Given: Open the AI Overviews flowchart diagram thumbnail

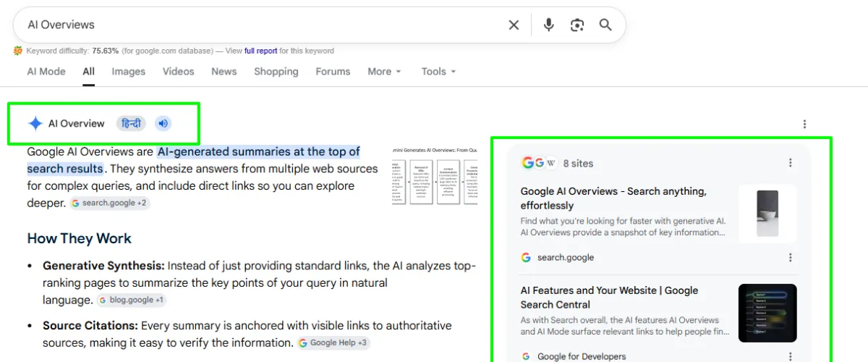Looking at the screenshot, I should (x=435, y=176).
